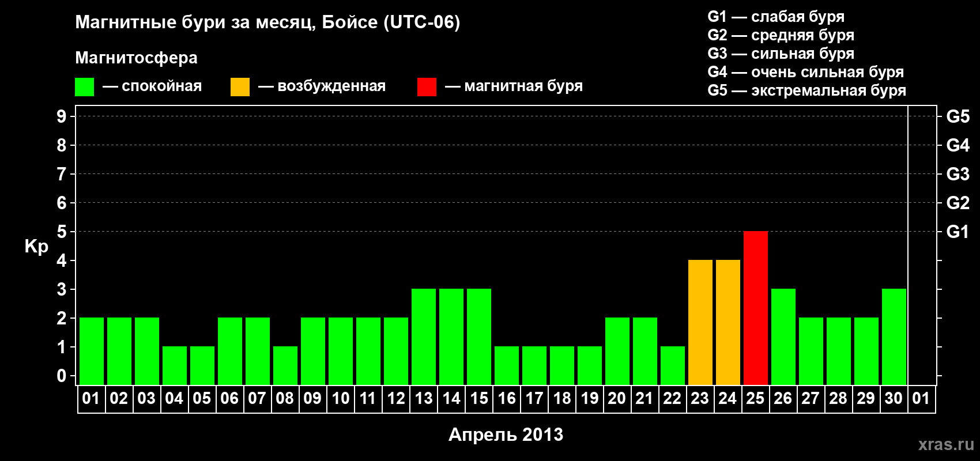
Task: Click date label 25 on the axis
Action: pyautogui.click(x=755, y=399)
